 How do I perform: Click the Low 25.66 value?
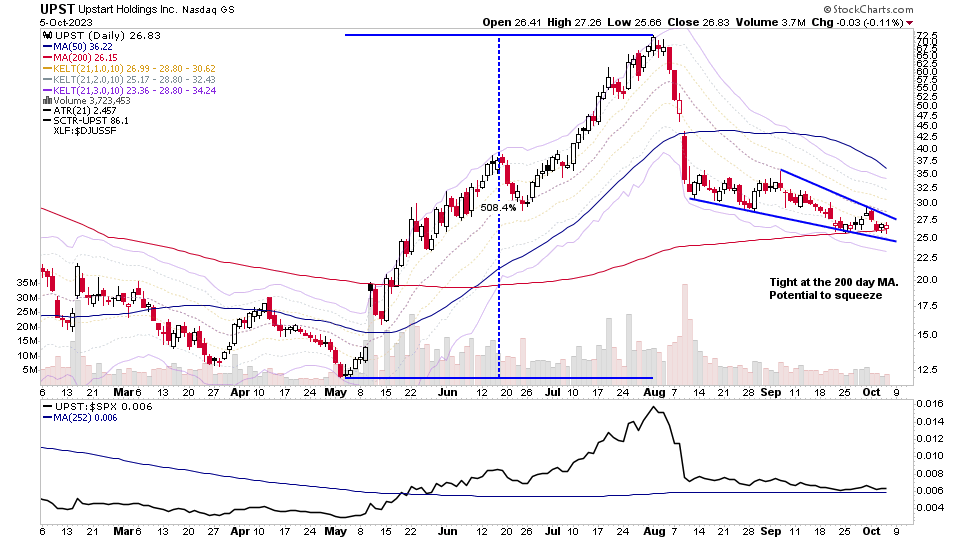point(634,23)
